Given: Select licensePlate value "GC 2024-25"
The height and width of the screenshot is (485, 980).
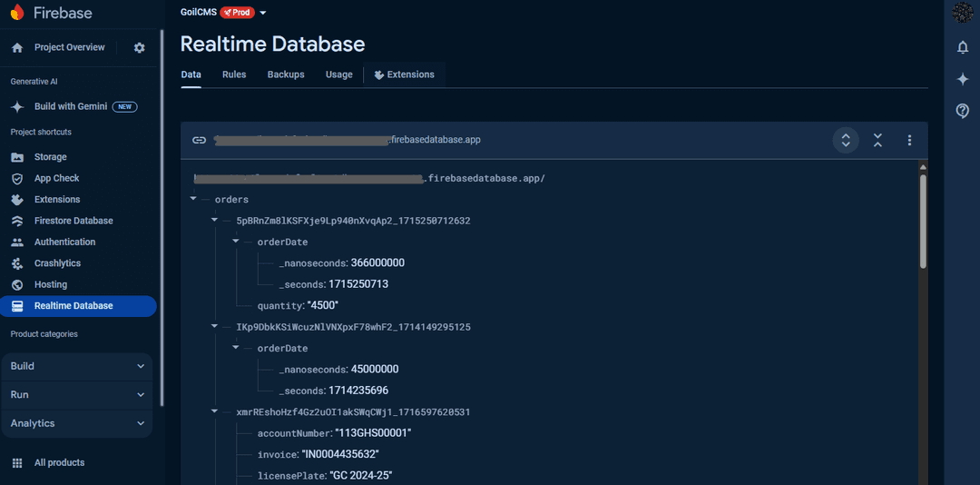Looking at the screenshot, I should tap(363, 476).
